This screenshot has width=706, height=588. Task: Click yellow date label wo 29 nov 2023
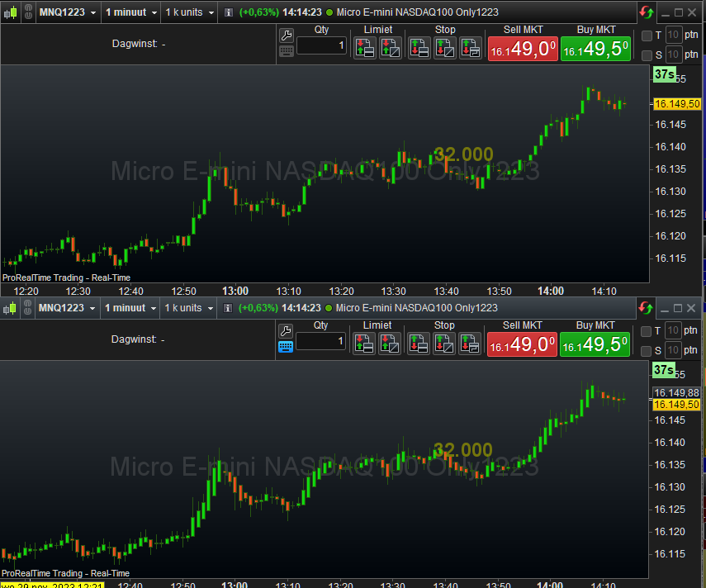pyautogui.click(x=52, y=585)
